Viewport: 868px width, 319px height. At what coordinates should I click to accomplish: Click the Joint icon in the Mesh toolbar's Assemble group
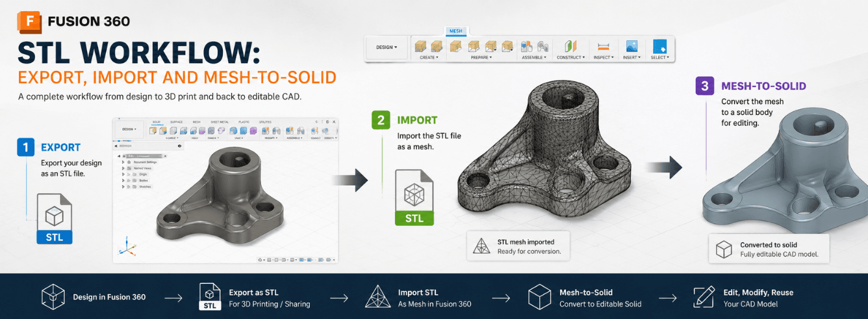tap(543, 46)
